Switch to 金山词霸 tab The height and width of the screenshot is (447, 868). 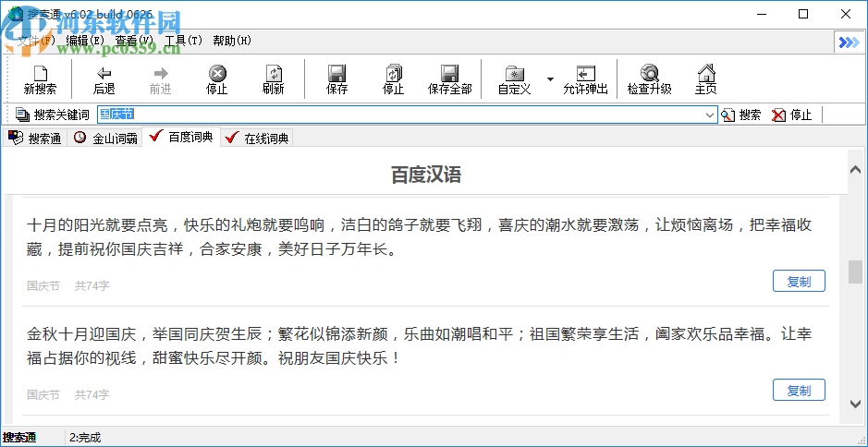click(x=105, y=138)
